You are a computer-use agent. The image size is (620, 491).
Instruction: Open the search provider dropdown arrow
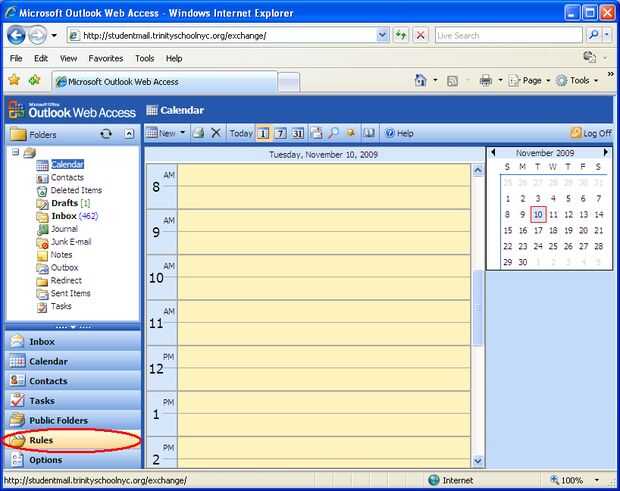click(607, 35)
